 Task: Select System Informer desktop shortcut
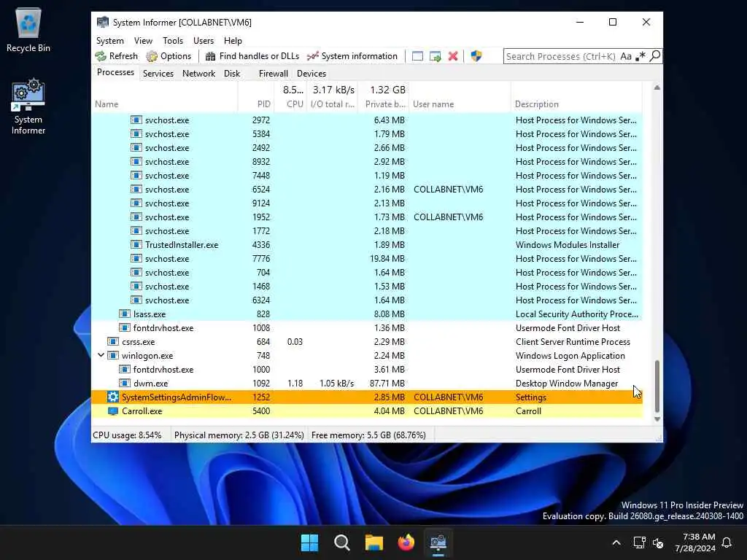tap(28, 106)
